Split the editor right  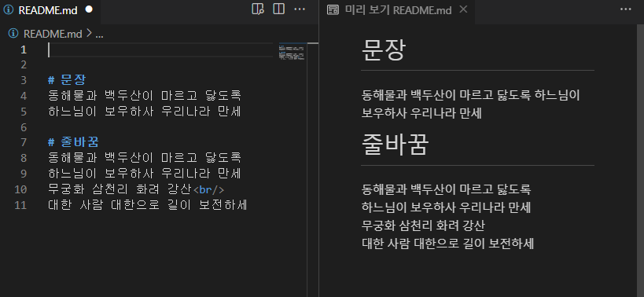pyautogui.click(x=279, y=9)
